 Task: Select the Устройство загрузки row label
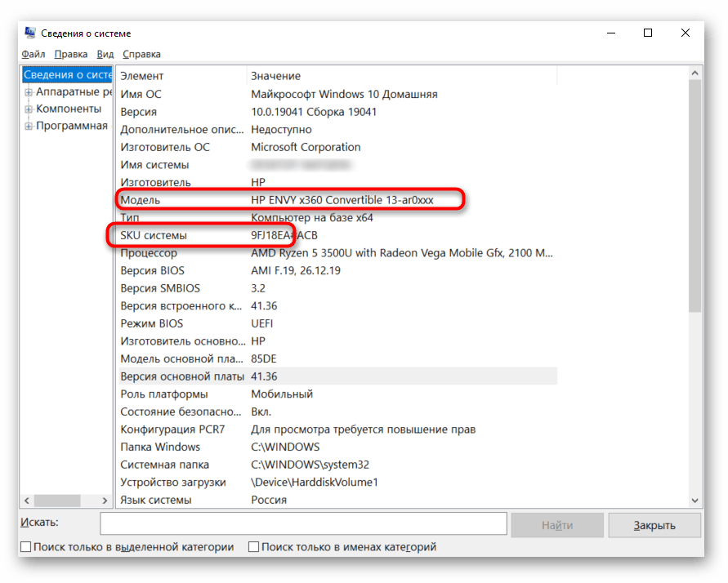pos(173,483)
